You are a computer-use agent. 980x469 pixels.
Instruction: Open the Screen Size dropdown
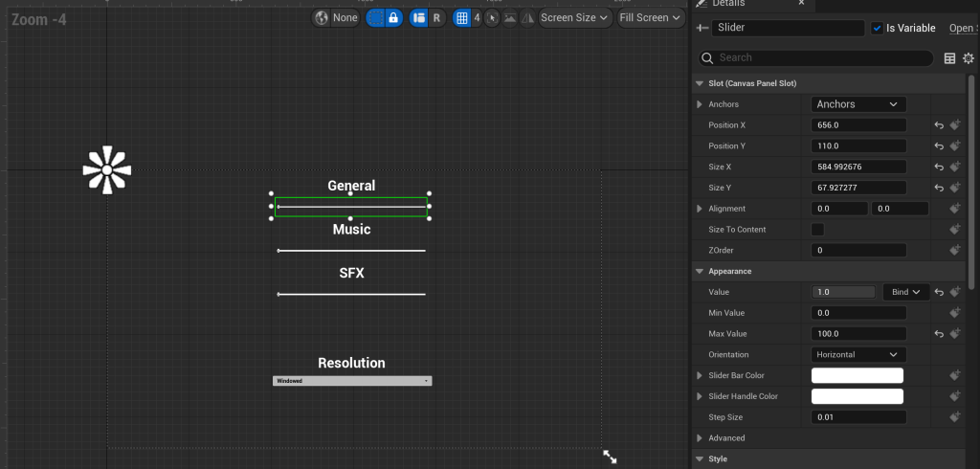575,18
